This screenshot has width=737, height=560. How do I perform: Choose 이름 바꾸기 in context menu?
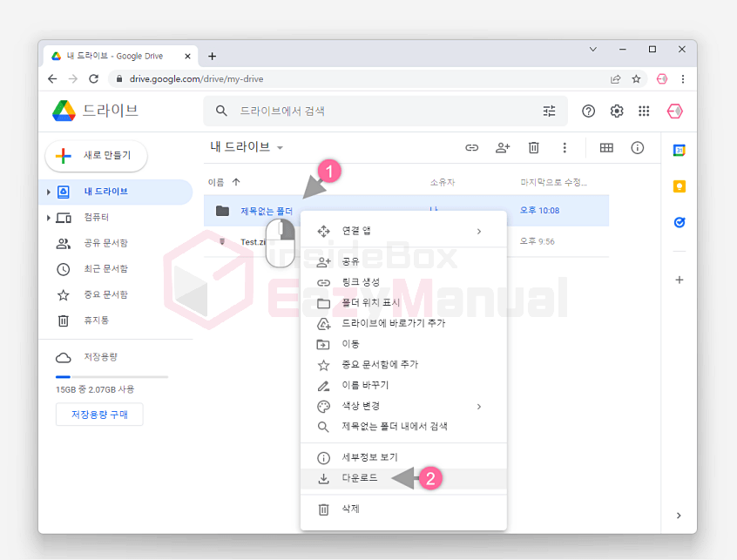point(403,385)
